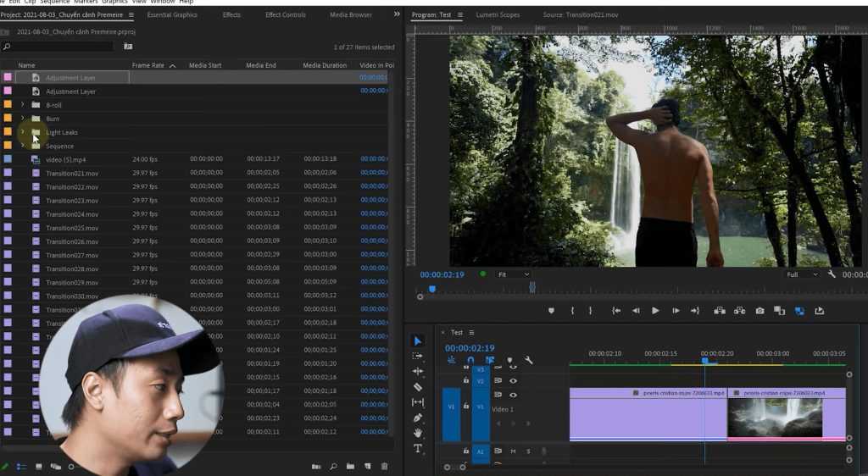
Task: Open the Lumetri Scopes tab
Action: [x=498, y=14]
